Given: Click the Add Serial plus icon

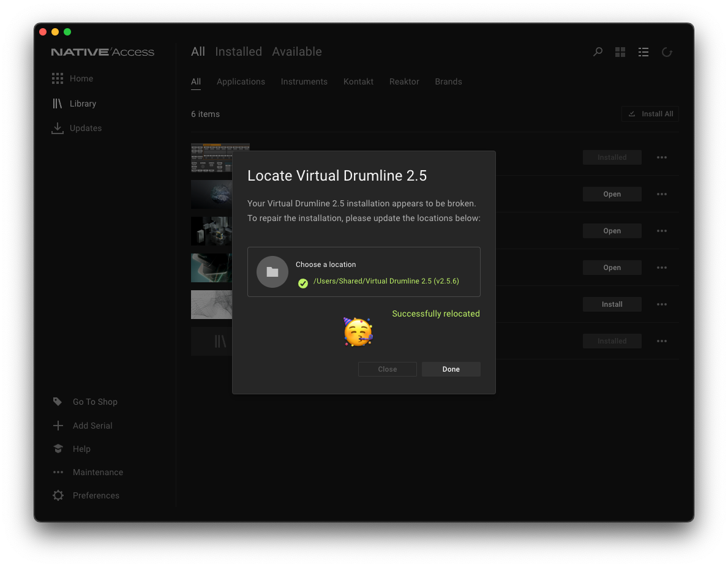Looking at the screenshot, I should [x=58, y=426].
